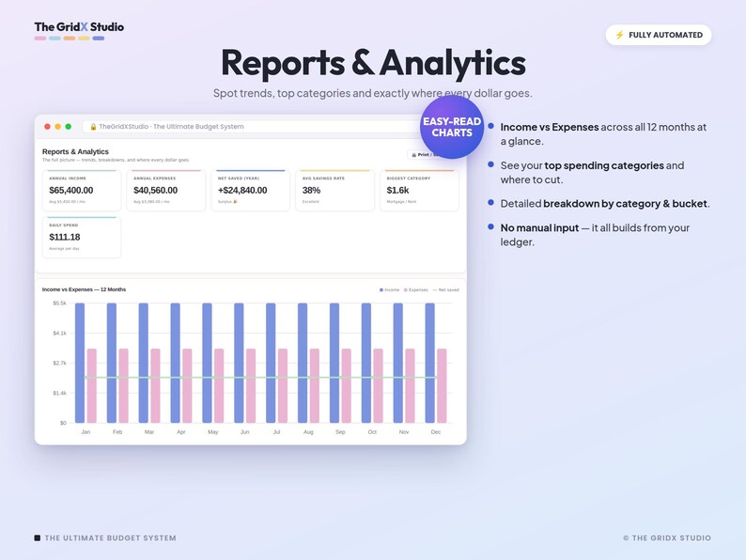The width and height of the screenshot is (746, 560).
Task: Click the orange pill under the logo
Action: 70,39
